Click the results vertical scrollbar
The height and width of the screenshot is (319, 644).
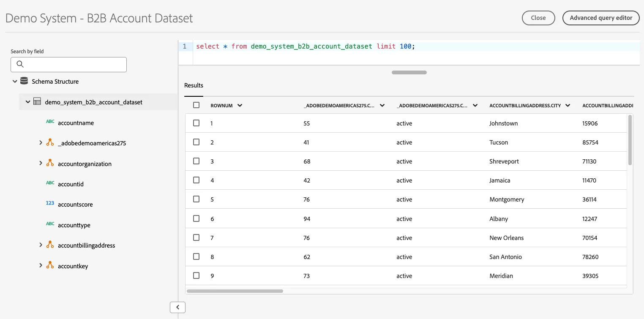pos(630,139)
